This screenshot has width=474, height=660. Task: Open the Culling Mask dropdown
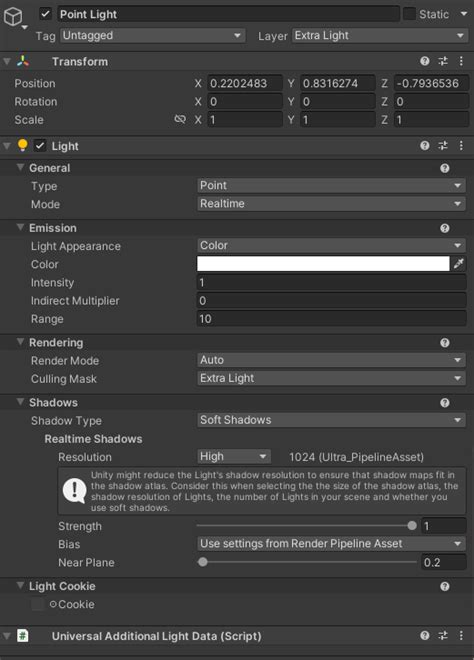click(331, 378)
